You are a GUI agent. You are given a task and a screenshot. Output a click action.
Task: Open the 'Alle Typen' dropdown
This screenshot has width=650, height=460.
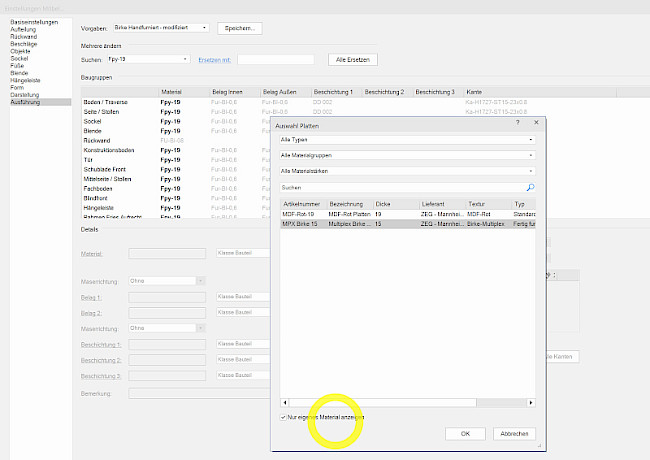(x=407, y=140)
